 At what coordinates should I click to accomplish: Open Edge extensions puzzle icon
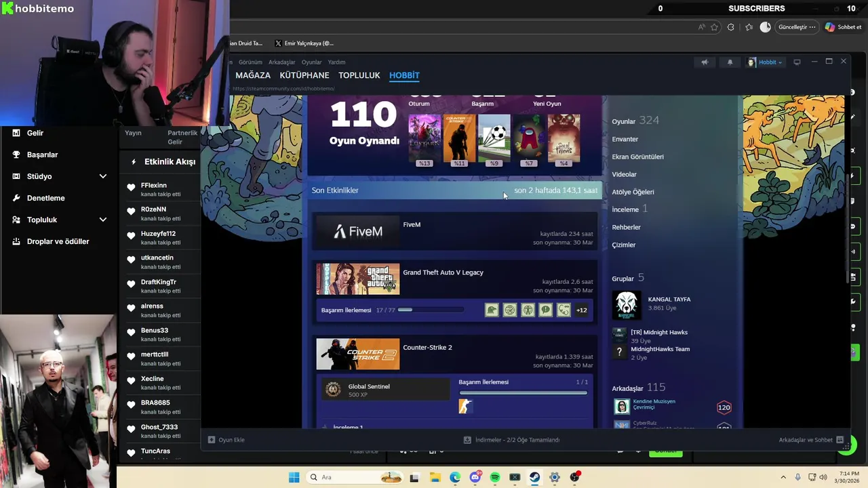pyautogui.click(x=730, y=27)
